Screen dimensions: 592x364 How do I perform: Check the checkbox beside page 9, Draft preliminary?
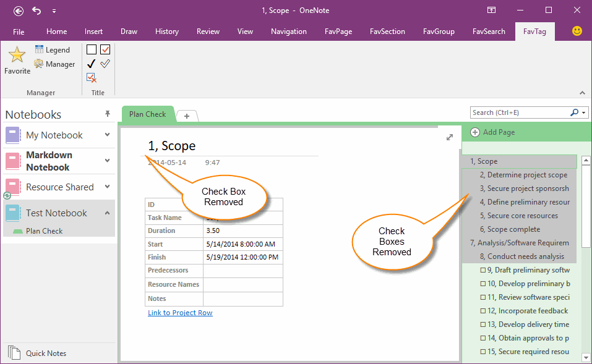[483, 270]
